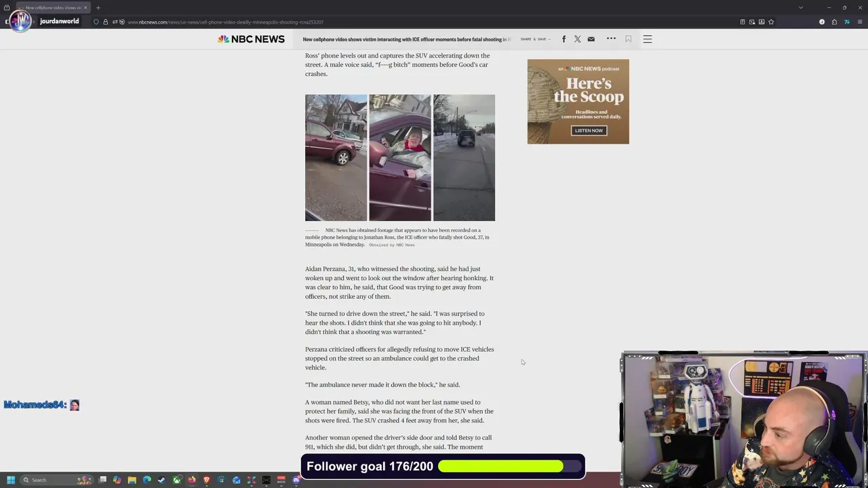
Task: Click the NBC News logo
Action: click(251, 39)
